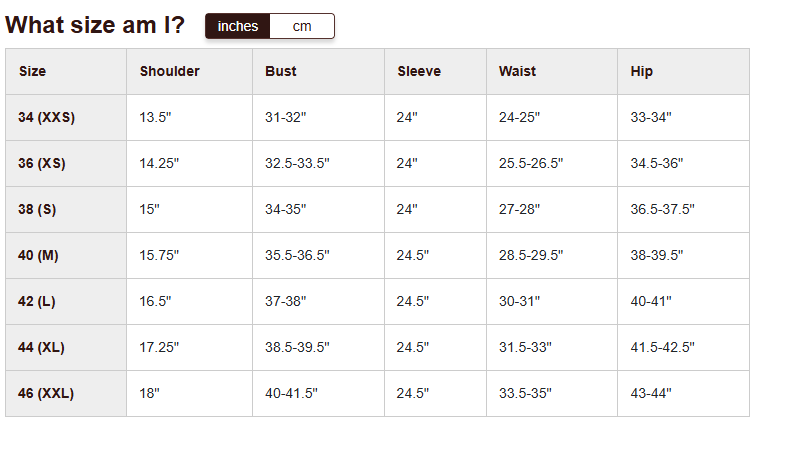Click the Size column header

pyautogui.click(x=32, y=72)
